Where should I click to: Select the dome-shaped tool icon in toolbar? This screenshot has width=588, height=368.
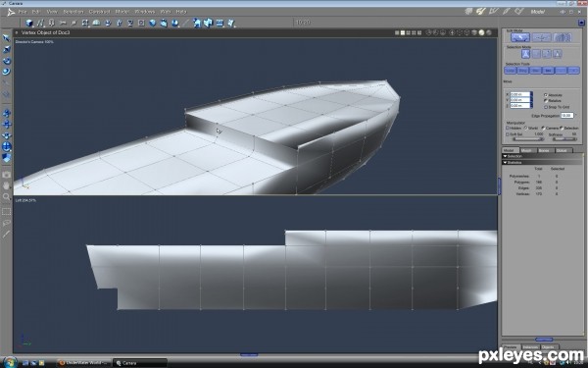pyautogui.click(x=96, y=23)
